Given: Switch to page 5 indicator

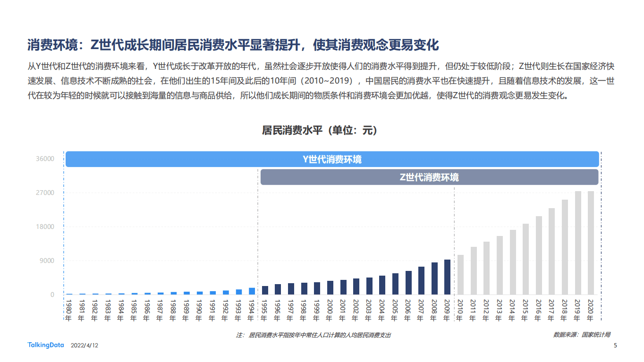Looking at the screenshot, I should pos(614,345).
